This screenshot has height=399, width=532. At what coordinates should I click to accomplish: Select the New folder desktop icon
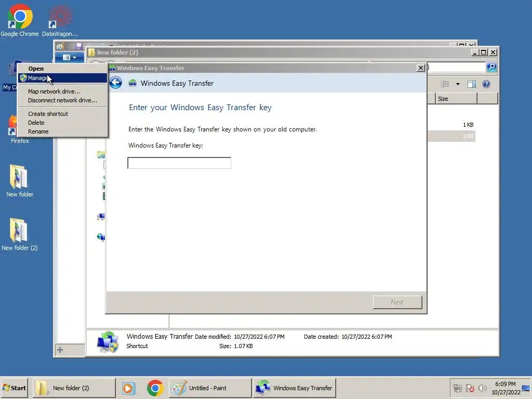tap(19, 181)
